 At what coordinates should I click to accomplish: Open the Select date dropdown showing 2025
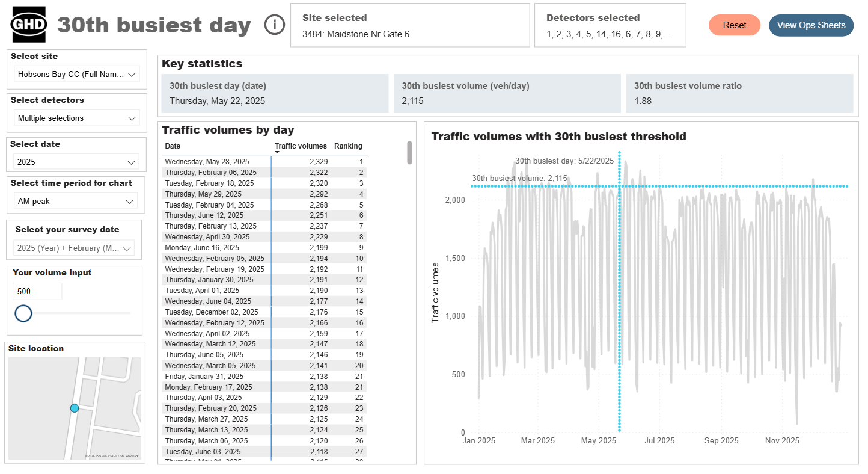point(76,162)
